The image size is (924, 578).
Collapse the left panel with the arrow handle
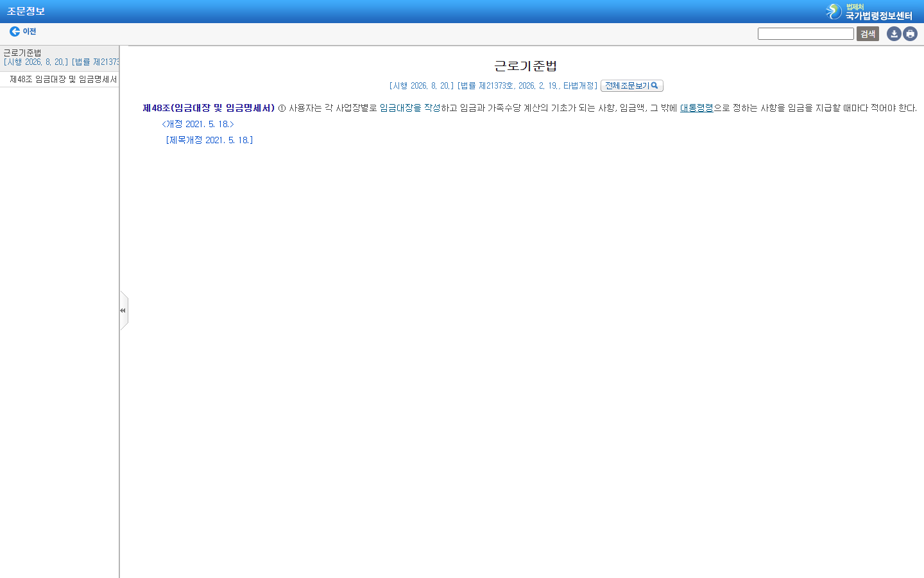123,311
